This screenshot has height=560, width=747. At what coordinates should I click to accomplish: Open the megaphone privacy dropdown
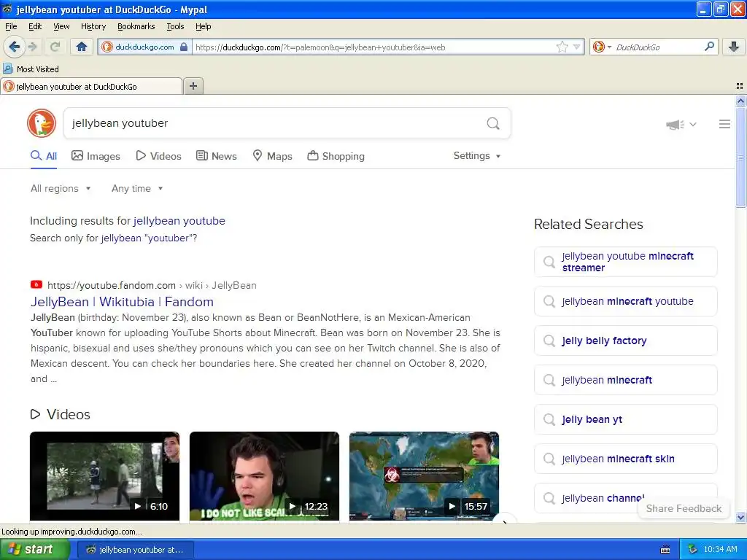(681, 124)
